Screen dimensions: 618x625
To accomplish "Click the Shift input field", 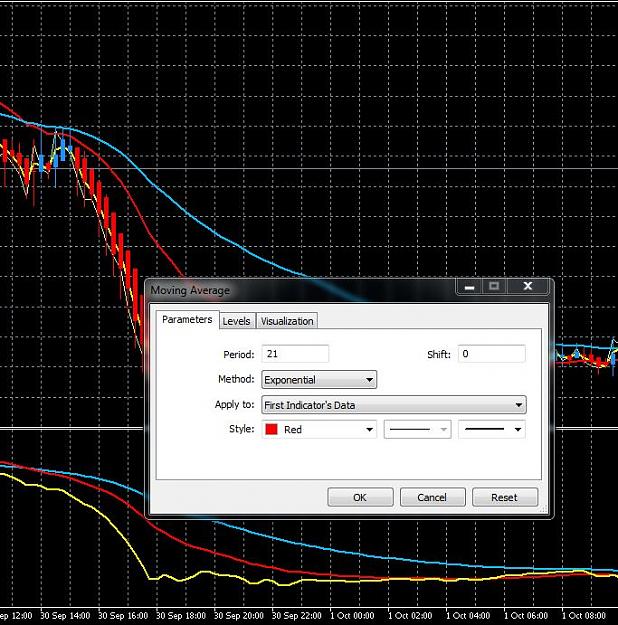I will click(491, 354).
